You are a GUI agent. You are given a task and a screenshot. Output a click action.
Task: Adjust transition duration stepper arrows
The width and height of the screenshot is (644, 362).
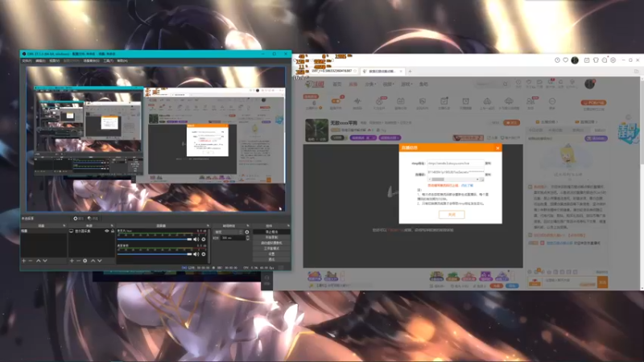click(248, 237)
